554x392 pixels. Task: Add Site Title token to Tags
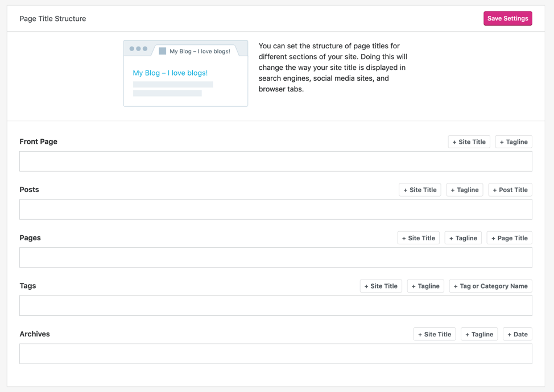click(381, 286)
